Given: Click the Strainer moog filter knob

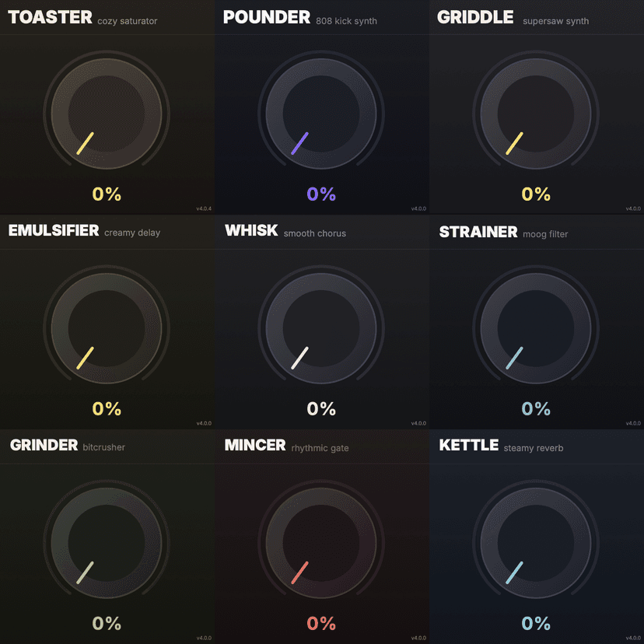Looking at the screenshot, I should [536, 326].
